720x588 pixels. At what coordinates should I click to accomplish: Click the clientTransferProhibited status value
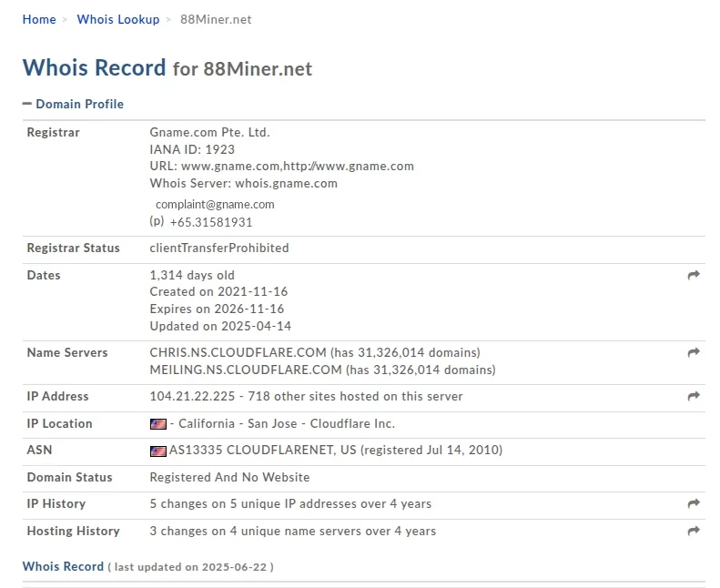[219, 248]
